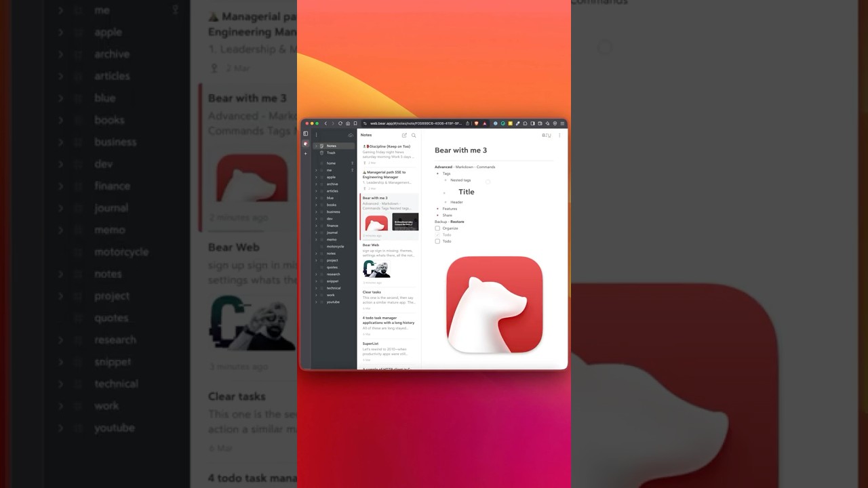This screenshot has height=488, width=868.
Task: Toggle the pin icon beside home tag
Action: [x=352, y=163]
